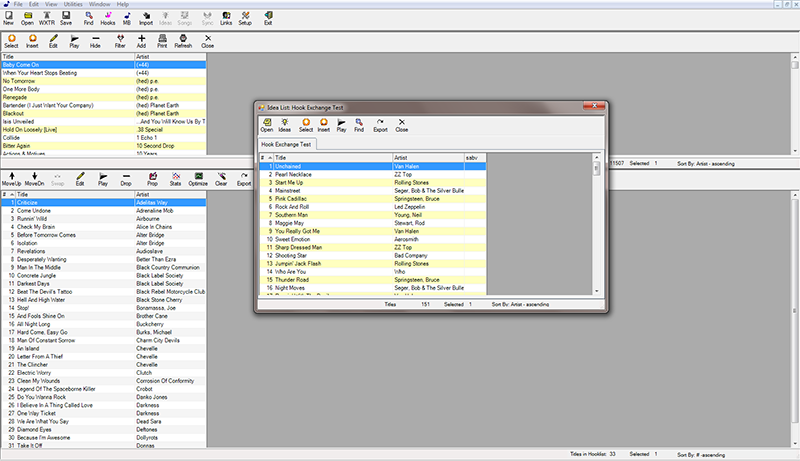The width and height of the screenshot is (800, 461).
Task: Click Export in the Idea List toolbar
Action: coord(380,125)
